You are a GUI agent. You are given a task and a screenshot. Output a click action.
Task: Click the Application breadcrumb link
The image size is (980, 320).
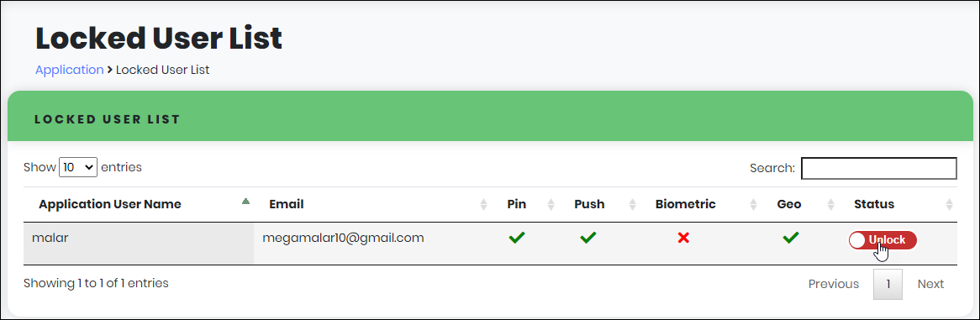pos(70,70)
